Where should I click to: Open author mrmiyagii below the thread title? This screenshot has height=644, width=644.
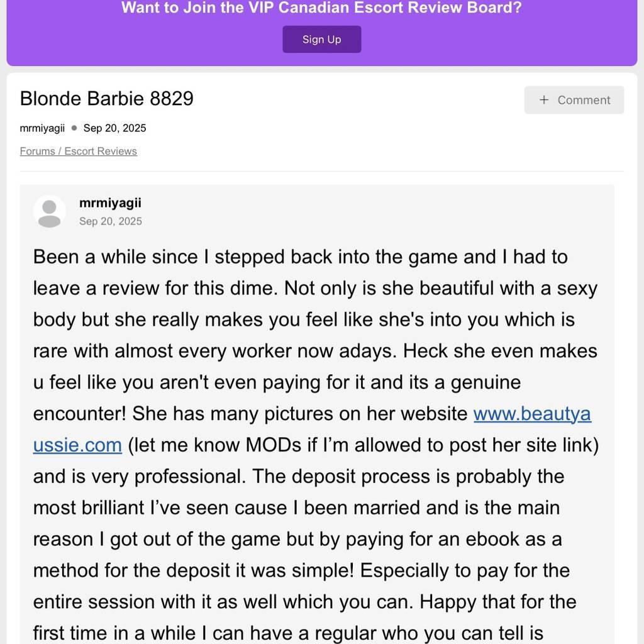click(x=42, y=128)
